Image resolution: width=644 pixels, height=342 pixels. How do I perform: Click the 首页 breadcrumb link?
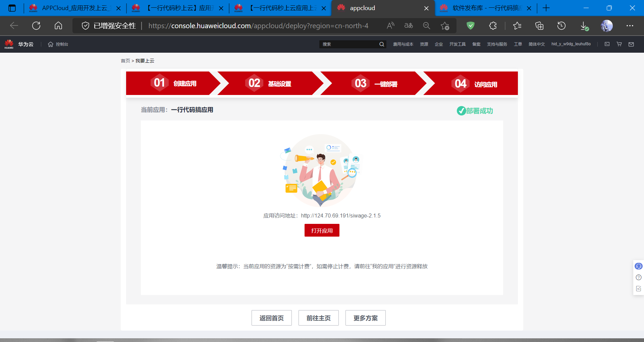tap(125, 60)
